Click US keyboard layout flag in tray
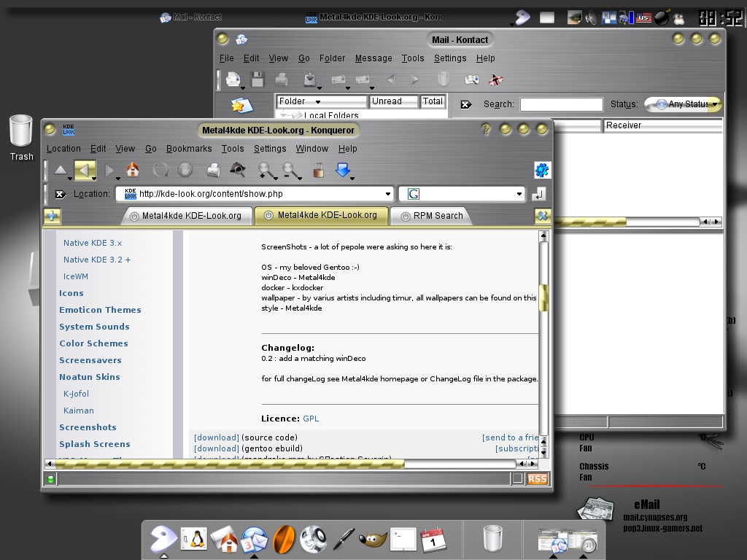This screenshot has height=560, width=747. tap(643, 17)
